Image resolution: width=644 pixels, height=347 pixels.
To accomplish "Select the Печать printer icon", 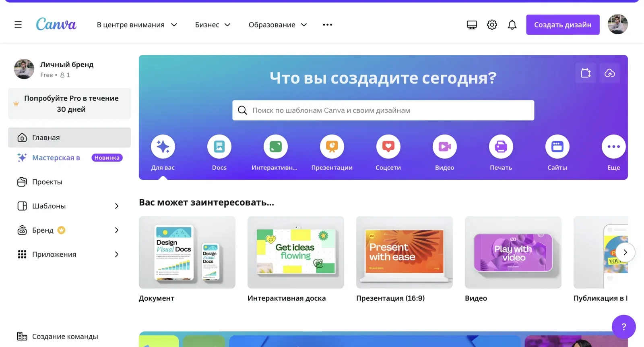I will coord(501,146).
